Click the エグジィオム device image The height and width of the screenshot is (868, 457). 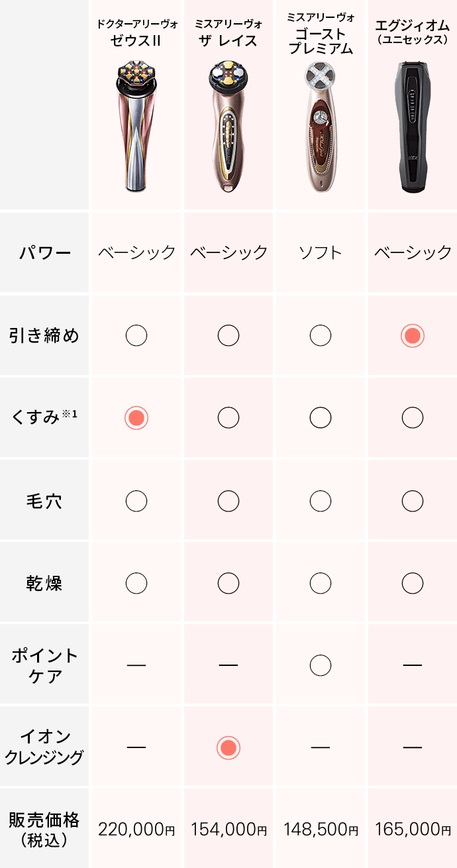[x=412, y=127]
